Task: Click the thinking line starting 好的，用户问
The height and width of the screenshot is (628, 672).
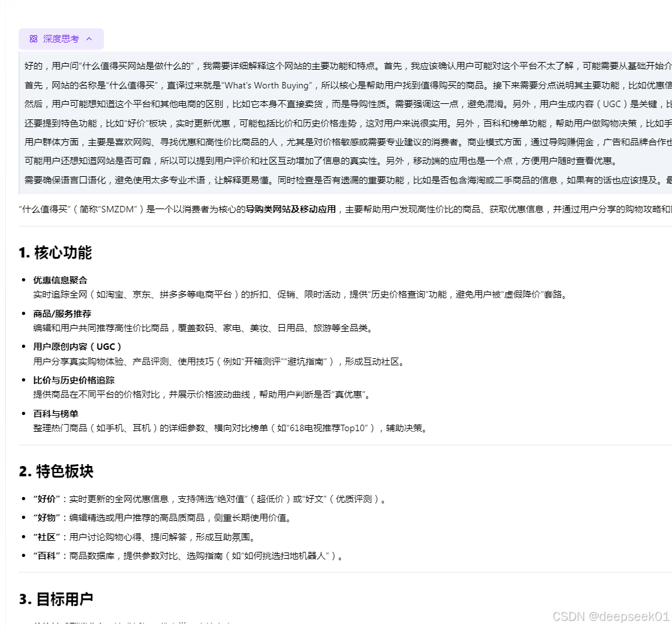Action: click(348, 66)
